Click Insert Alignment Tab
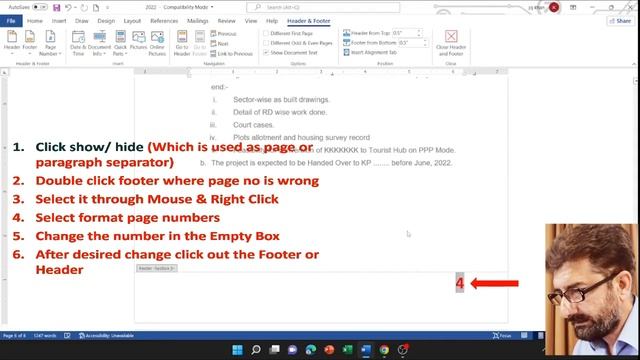The height and width of the screenshot is (360, 640). click(370, 53)
